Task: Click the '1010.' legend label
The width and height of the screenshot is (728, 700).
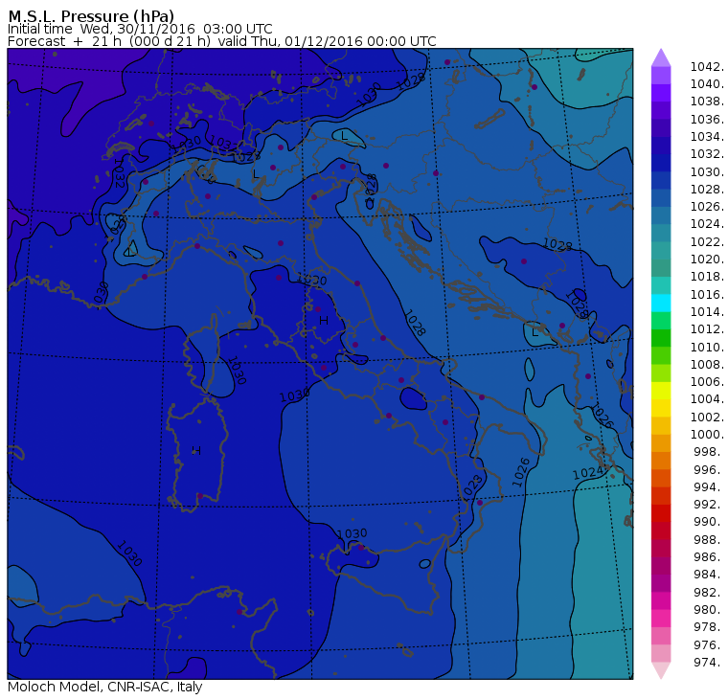Action: pos(707,347)
